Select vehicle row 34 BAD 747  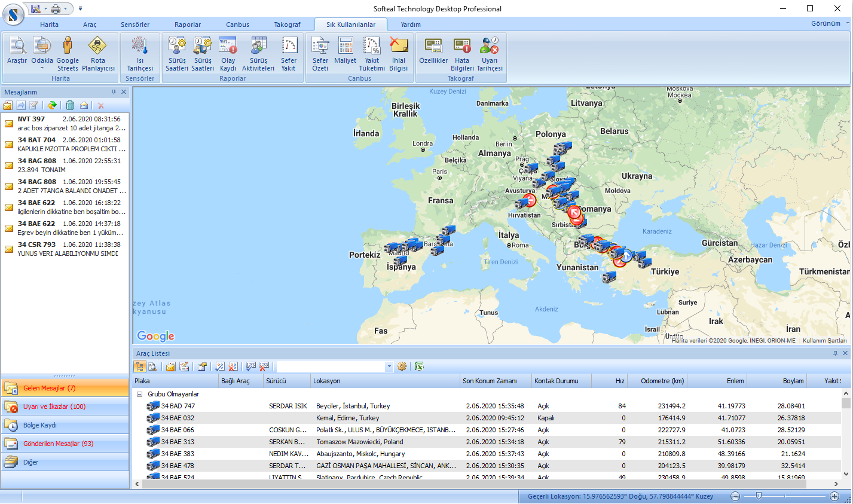487,406
